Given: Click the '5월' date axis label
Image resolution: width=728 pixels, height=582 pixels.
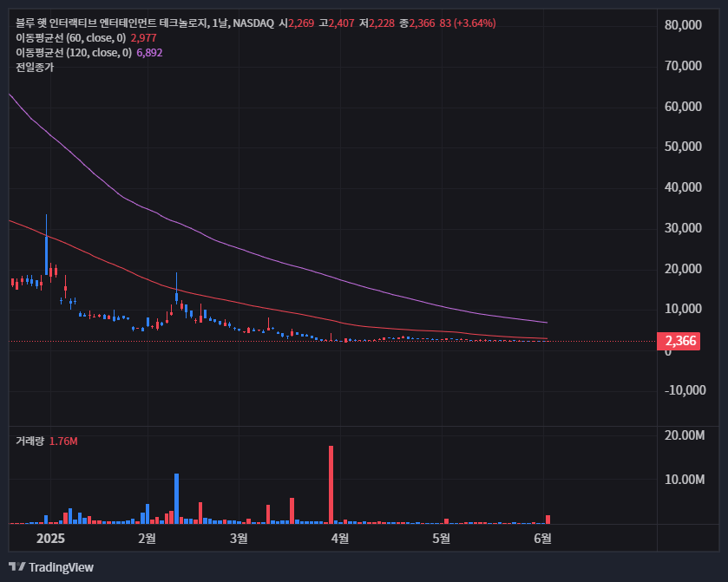Looking at the screenshot, I should [x=442, y=539].
